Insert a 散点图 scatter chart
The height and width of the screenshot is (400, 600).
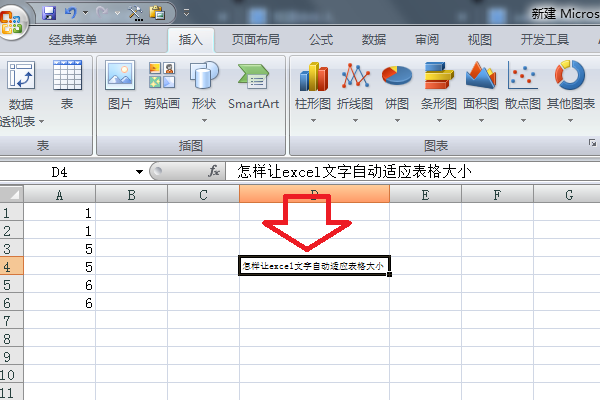523,85
